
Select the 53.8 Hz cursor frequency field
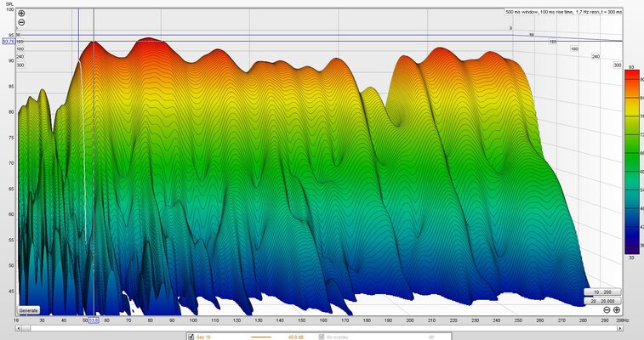94,320
